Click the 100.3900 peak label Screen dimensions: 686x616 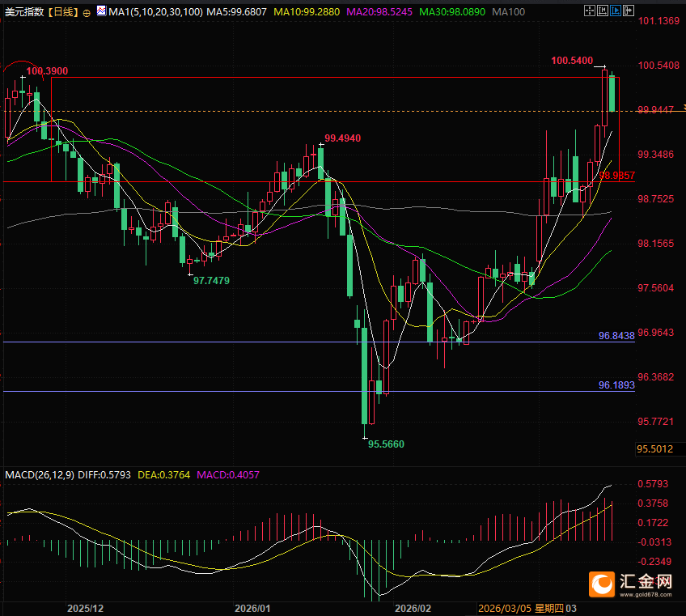click(x=47, y=71)
